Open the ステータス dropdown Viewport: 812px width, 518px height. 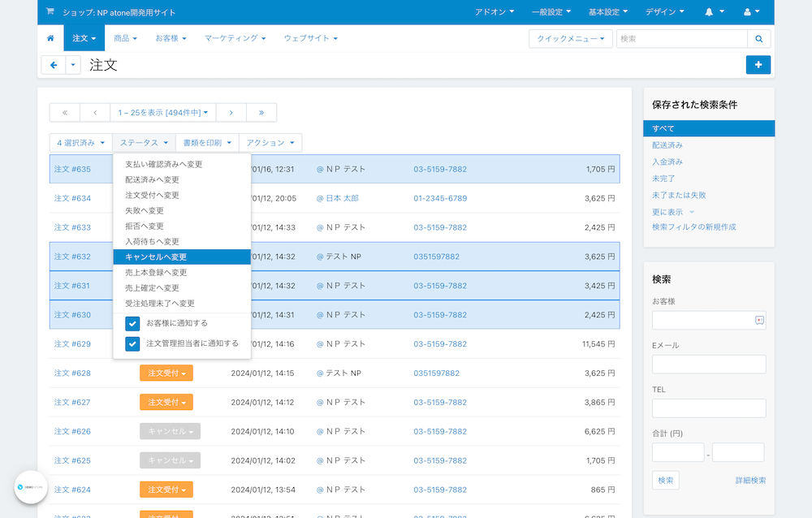[144, 143]
